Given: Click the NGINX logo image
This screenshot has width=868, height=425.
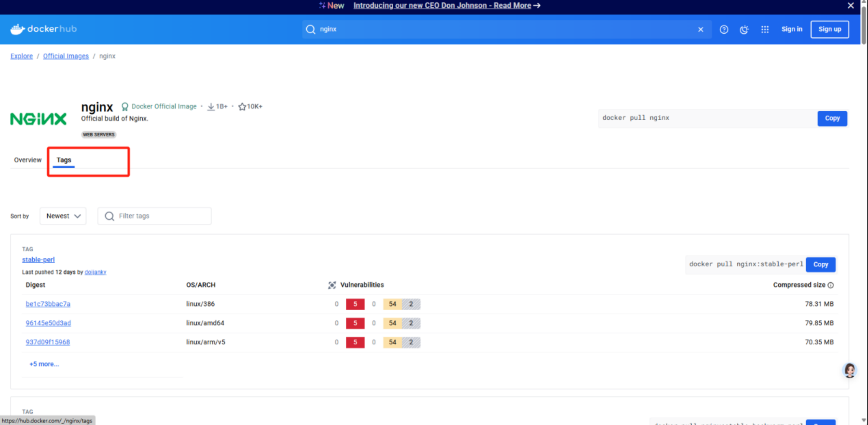Looking at the screenshot, I should click(38, 119).
